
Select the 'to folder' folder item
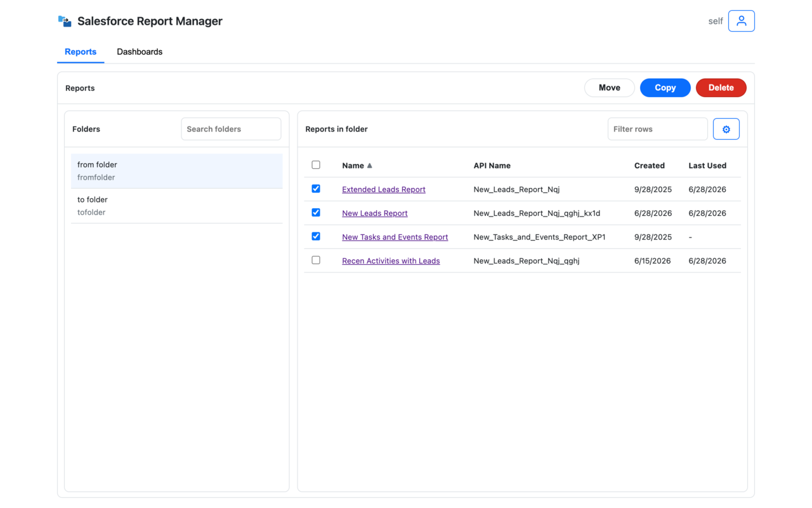coord(177,206)
